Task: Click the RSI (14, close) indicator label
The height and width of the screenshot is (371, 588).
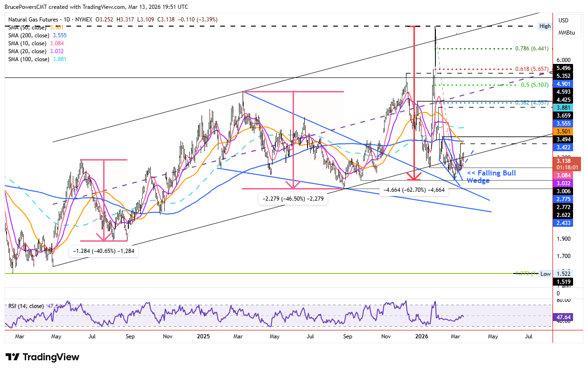Action: 26,306
